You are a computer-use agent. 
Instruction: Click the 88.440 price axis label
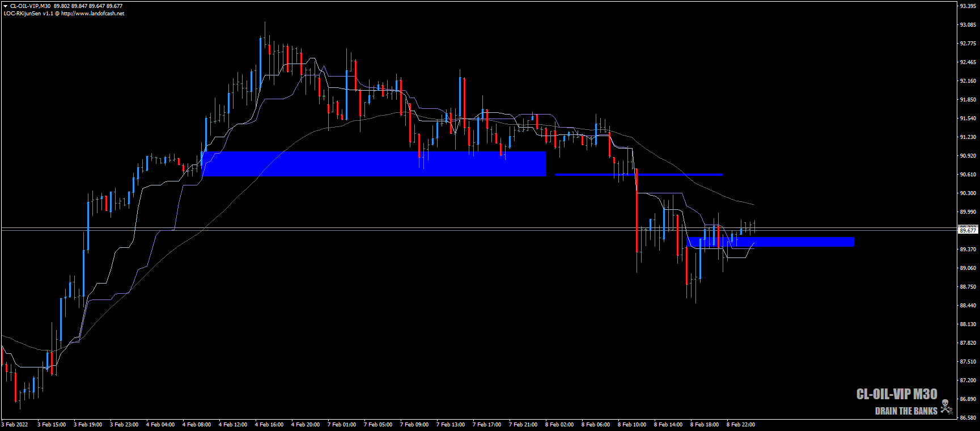[x=968, y=306]
